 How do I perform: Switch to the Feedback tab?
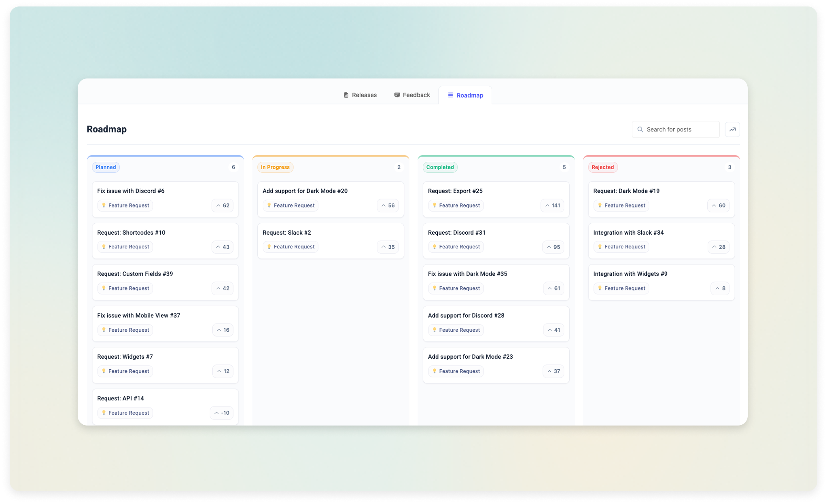411,95
